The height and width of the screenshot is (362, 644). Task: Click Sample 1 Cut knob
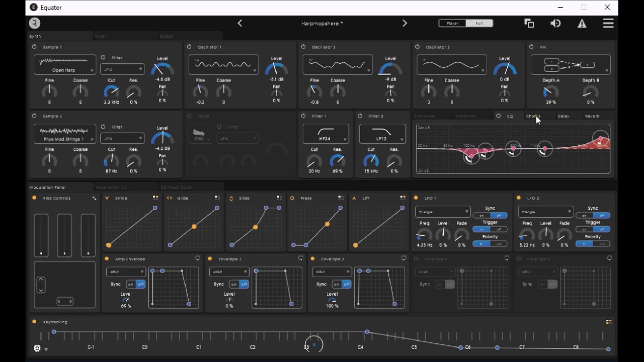coord(111,92)
